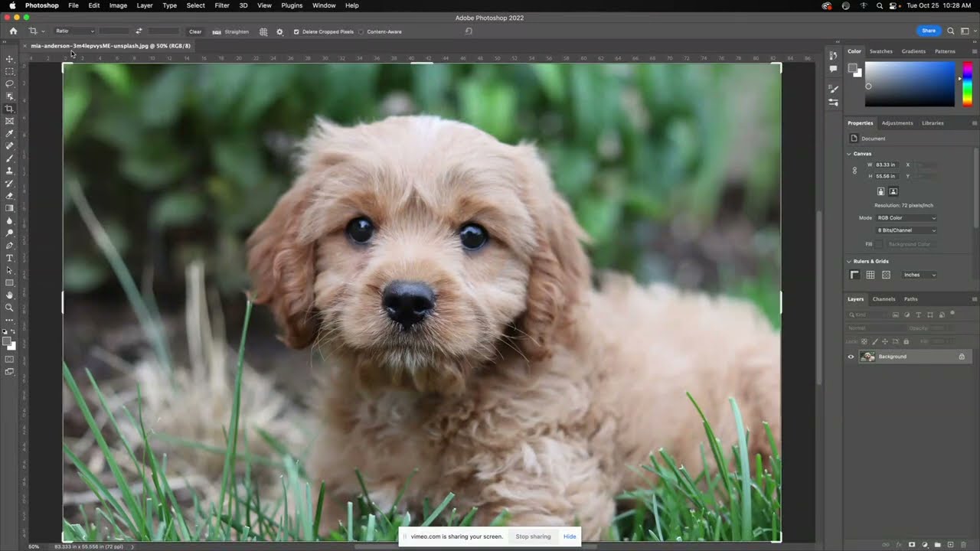Open the History panel icon

coord(833,55)
